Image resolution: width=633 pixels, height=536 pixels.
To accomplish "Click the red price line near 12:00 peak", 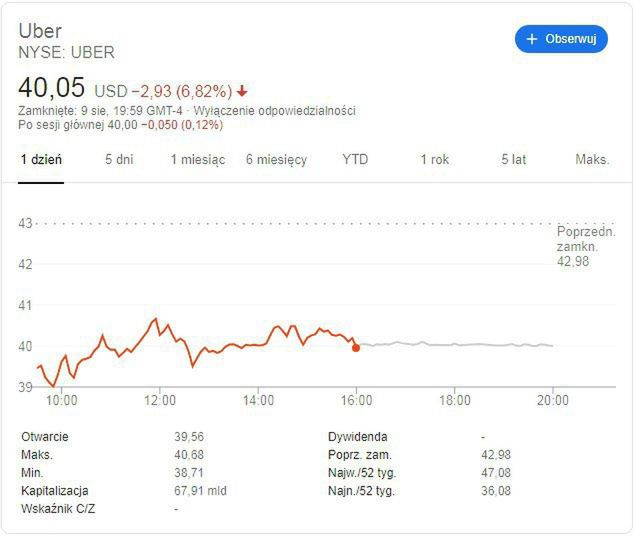I will click(155, 320).
